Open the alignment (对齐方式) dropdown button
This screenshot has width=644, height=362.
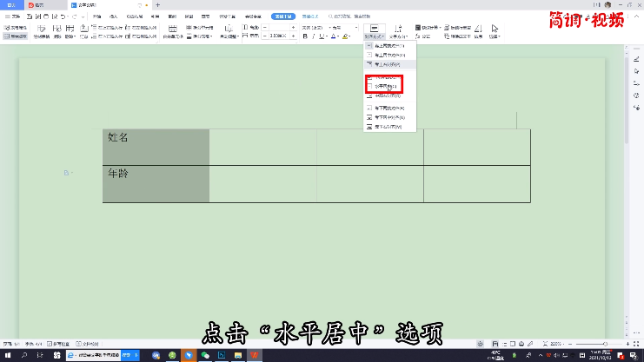coord(373,32)
